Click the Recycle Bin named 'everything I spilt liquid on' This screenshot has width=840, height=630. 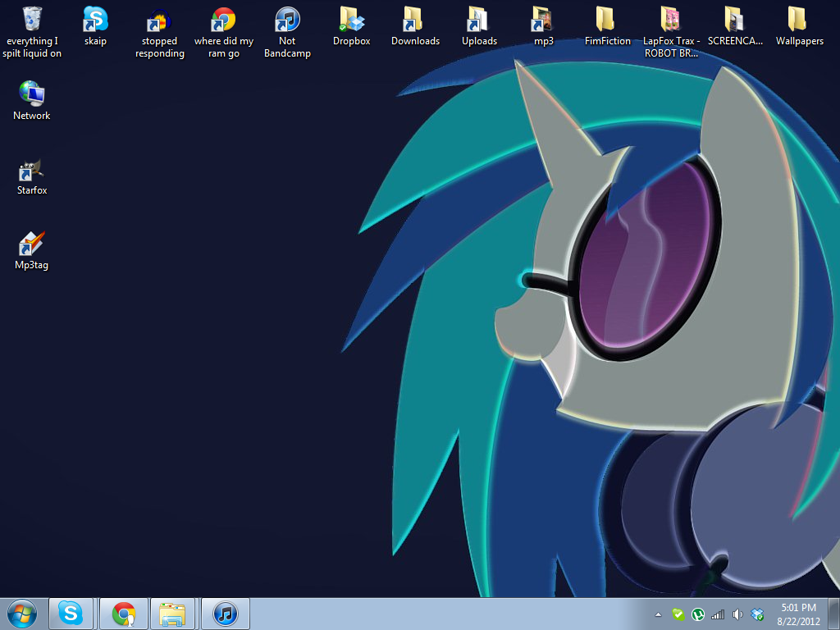pos(32,19)
